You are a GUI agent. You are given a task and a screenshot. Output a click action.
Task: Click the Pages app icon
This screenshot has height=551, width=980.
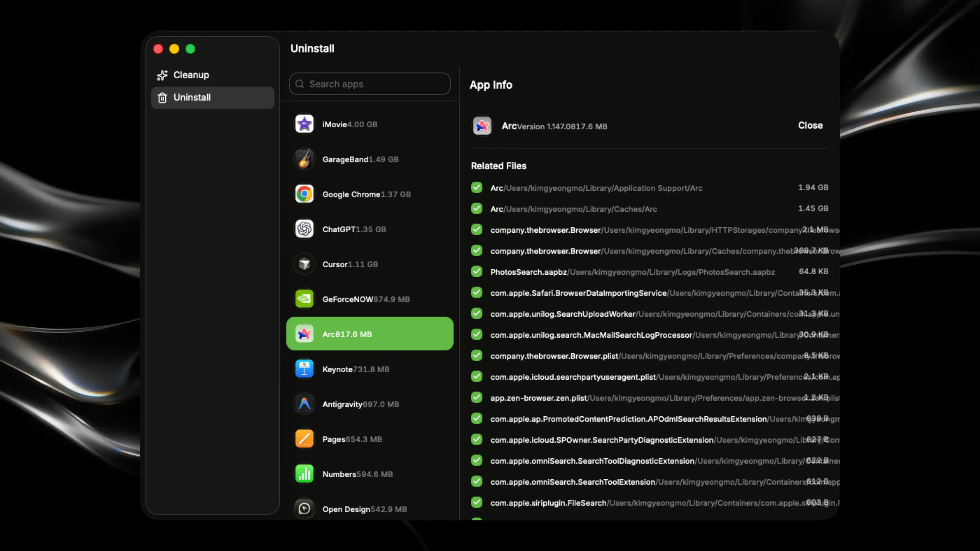304,439
